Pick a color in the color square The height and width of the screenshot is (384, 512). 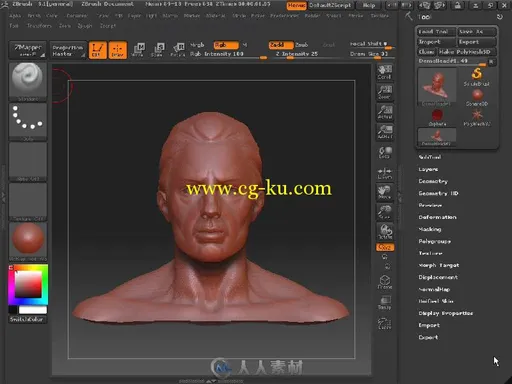pyautogui.click(x=28, y=284)
